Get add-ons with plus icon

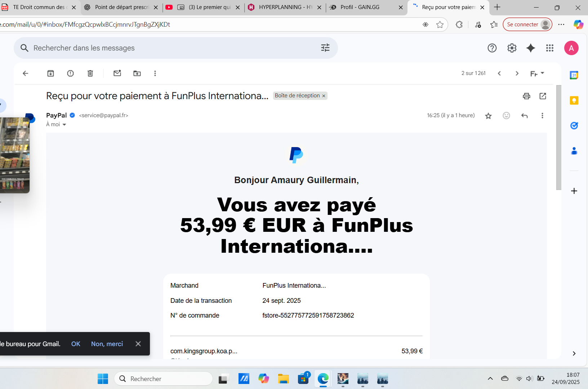coord(574,191)
